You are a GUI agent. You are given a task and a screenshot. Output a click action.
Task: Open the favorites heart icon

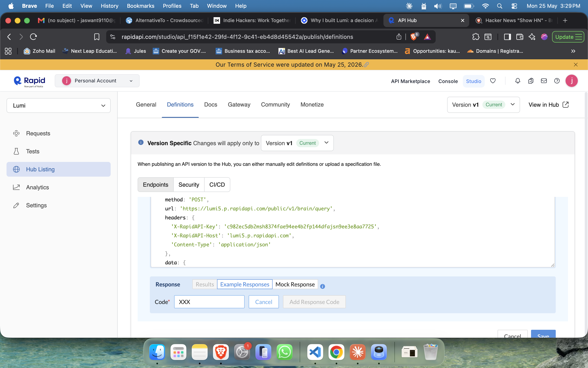click(493, 81)
